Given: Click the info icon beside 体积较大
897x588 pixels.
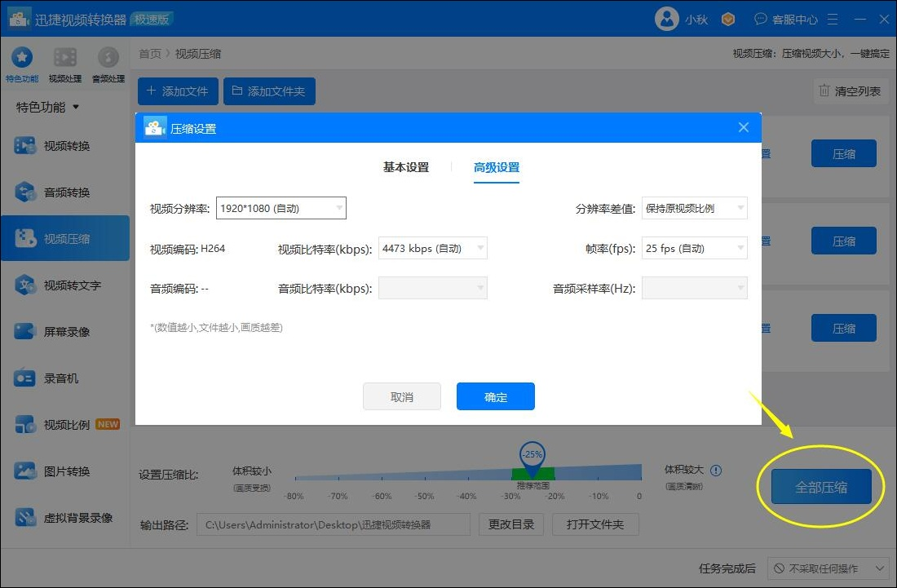Looking at the screenshot, I should coord(716,471).
